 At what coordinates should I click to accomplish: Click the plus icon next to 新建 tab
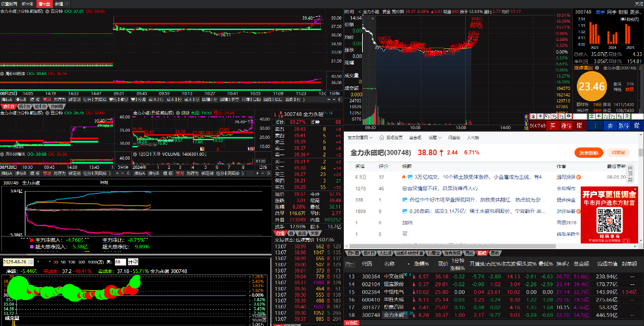(x=67, y=4)
